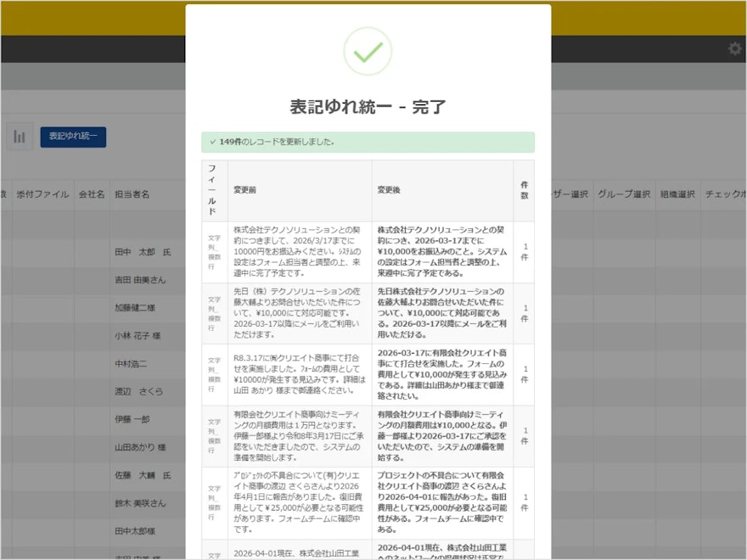Open the record for 田中 太郎 氏

141,252
